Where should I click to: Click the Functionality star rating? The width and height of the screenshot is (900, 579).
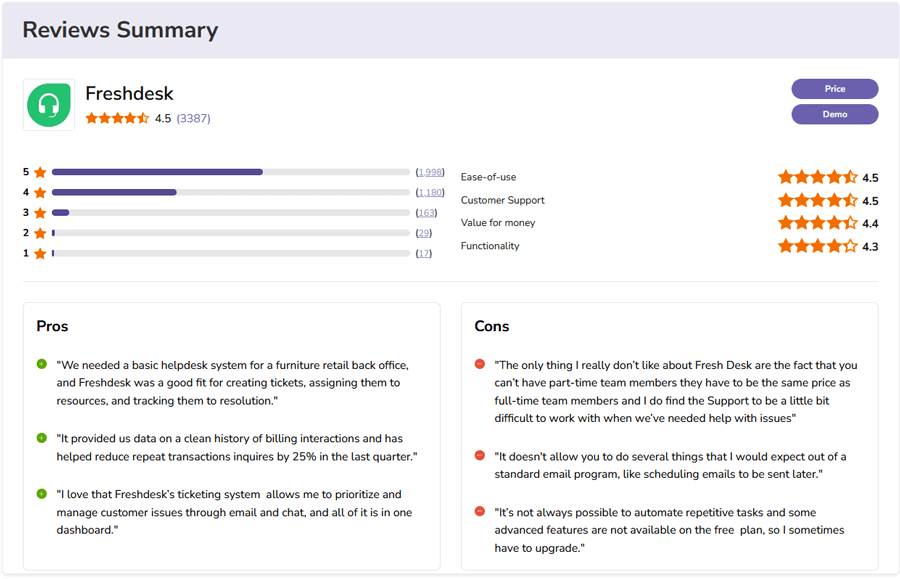pyautogui.click(x=817, y=246)
